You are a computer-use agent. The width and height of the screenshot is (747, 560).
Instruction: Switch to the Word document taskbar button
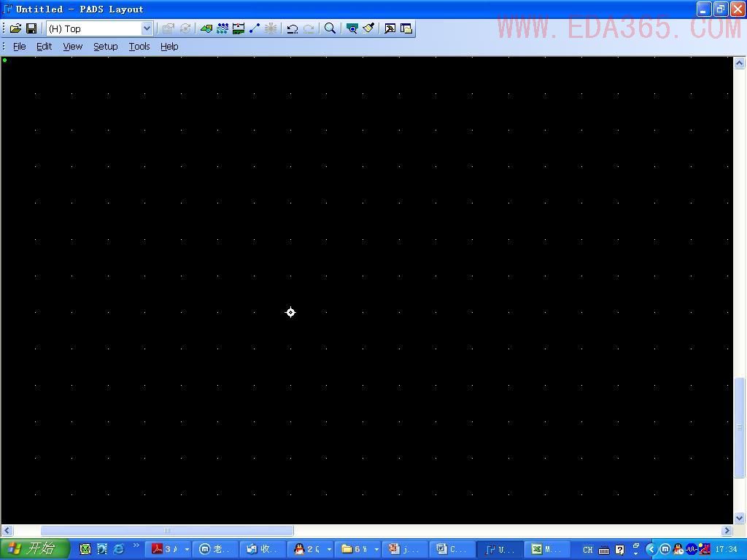pyautogui.click(x=451, y=549)
